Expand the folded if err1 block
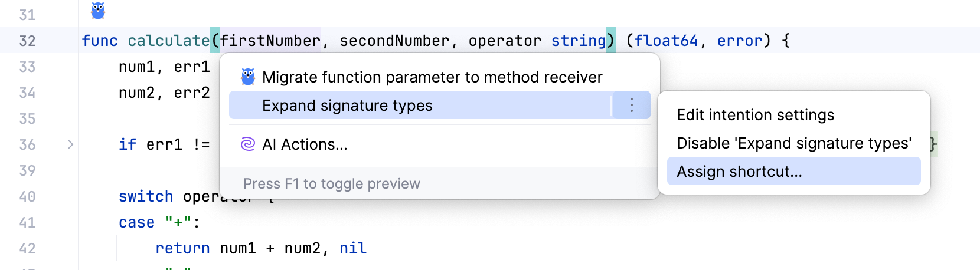Viewport: 980px width, 270px height. (x=70, y=144)
